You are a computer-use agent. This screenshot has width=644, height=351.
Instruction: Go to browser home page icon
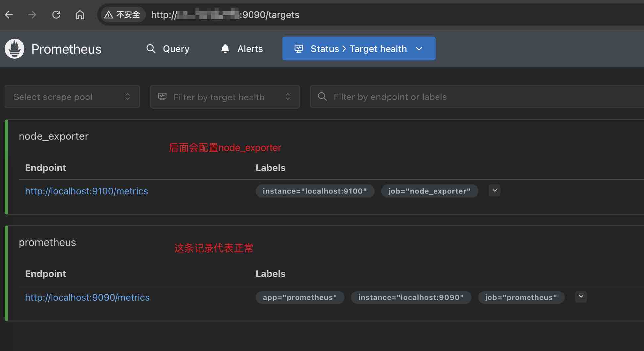(x=80, y=15)
